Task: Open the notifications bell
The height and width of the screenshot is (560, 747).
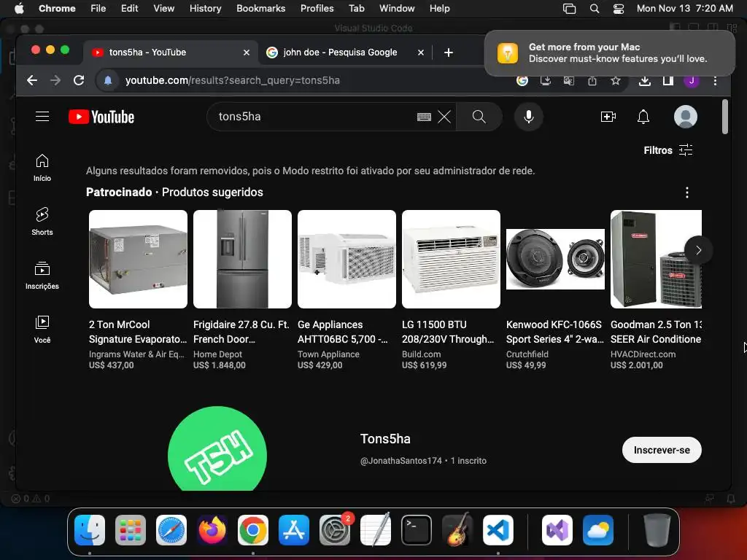Action: click(643, 117)
